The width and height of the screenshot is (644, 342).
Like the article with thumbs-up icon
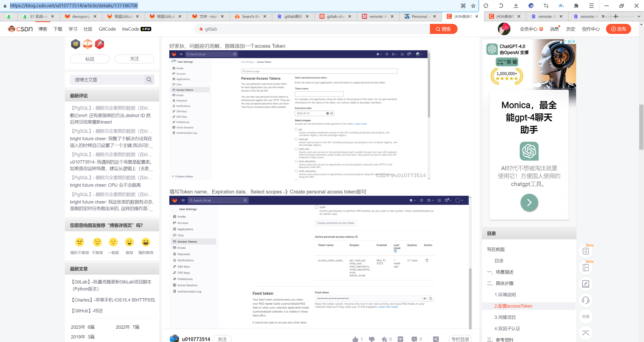click(355, 339)
